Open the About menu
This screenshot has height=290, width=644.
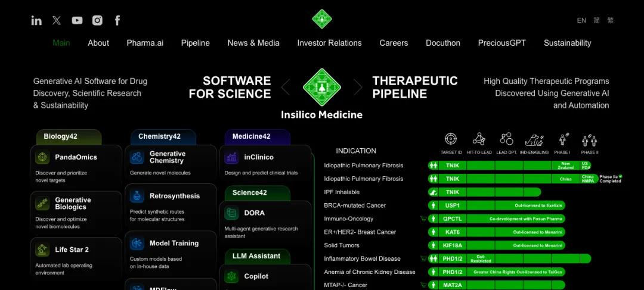point(98,43)
